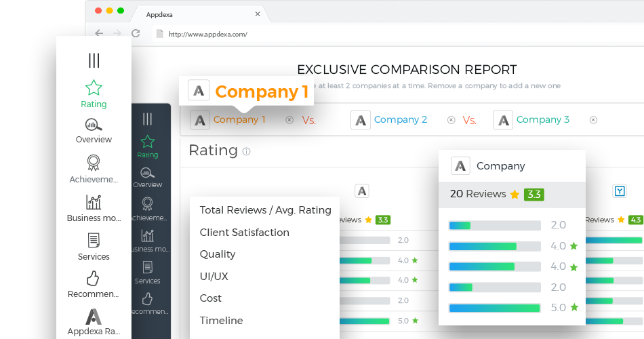Viewport: 644px width, 339px height.
Task: Remove Company 2 from comparison
Action: coord(451,120)
